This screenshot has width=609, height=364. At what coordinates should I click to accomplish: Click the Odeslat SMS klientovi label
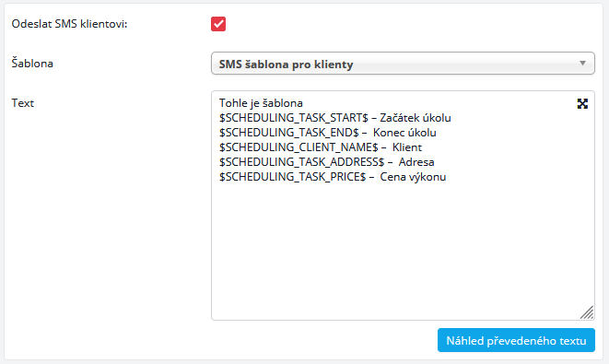(x=69, y=24)
